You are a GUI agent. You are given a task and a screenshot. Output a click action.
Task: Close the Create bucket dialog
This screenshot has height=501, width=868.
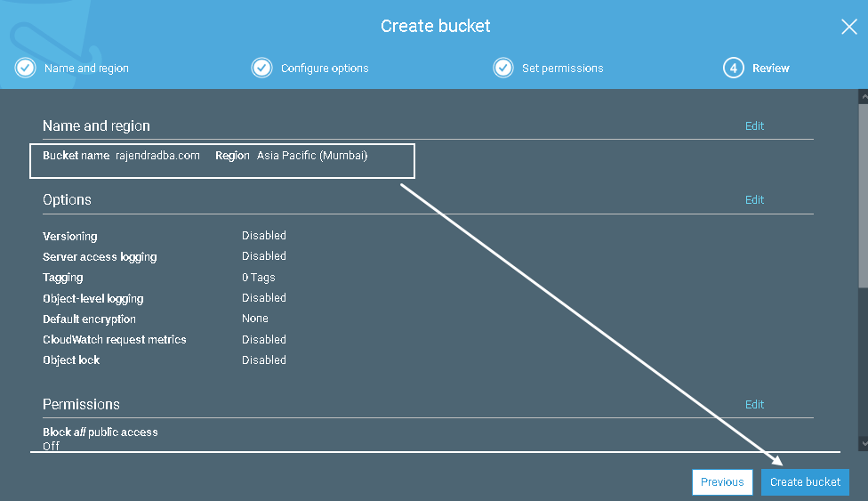pyautogui.click(x=848, y=27)
